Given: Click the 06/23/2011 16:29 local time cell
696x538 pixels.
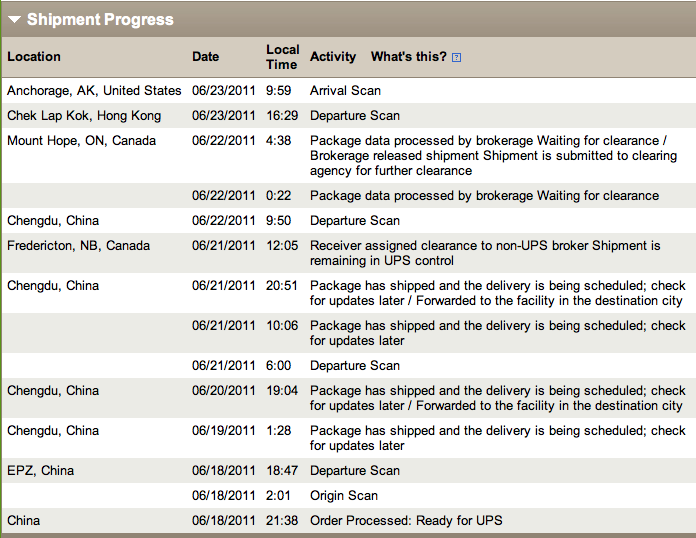Looking at the screenshot, I should [x=279, y=116].
